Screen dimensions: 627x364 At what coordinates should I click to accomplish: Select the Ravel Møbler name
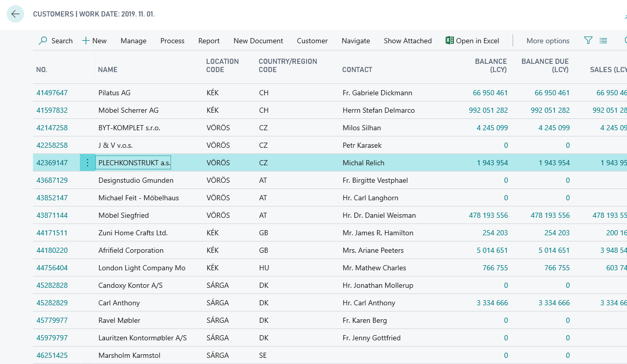click(120, 320)
